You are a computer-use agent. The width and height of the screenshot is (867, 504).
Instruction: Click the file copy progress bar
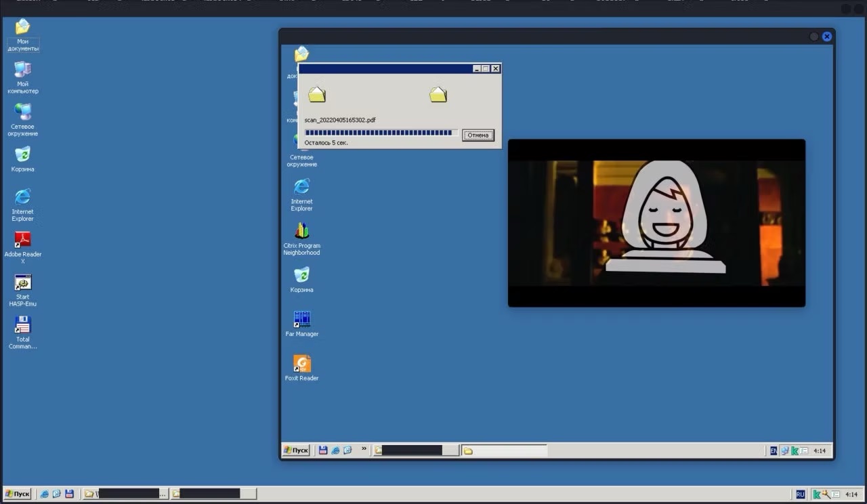[x=381, y=133]
